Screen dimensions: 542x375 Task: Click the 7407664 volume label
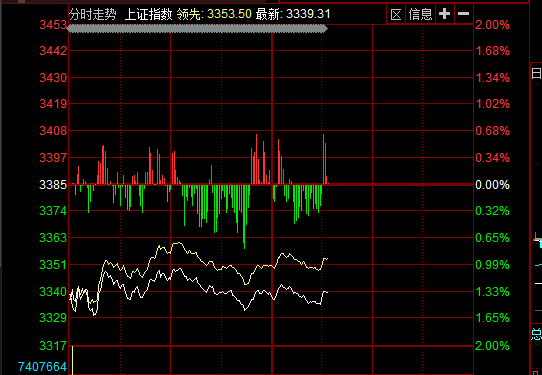click(x=42, y=367)
